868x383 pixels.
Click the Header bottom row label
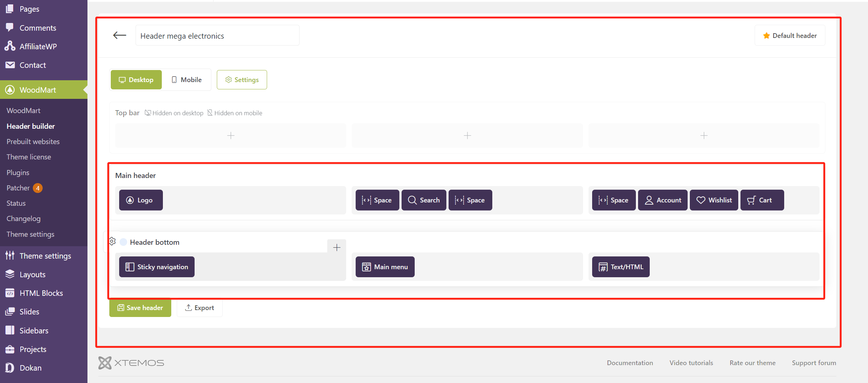point(155,242)
